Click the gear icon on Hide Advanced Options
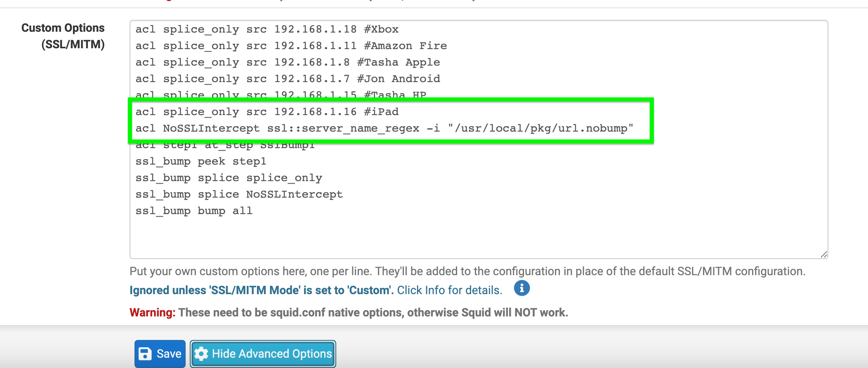This screenshot has width=868, height=368. [201, 354]
